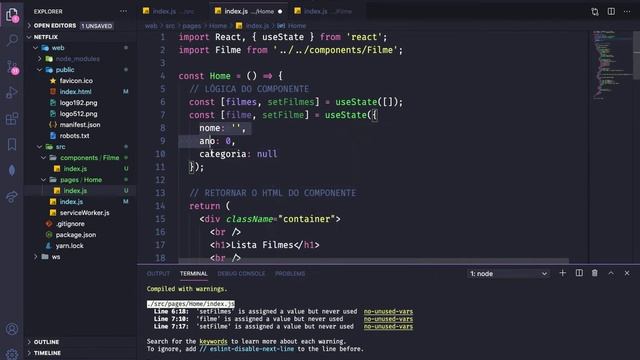Viewport: 640px width, 360px height.
Task: Switch to the PROBLEMS panel tab
Action: tap(290, 273)
